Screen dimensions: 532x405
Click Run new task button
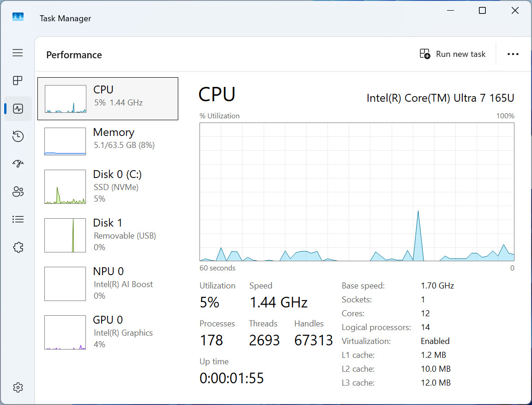(452, 54)
